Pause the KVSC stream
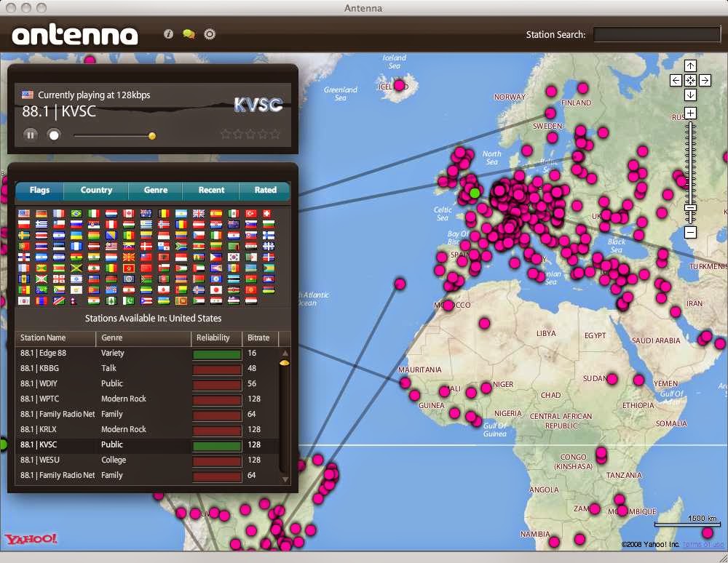The width and height of the screenshot is (728, 563). [x=31, y=135]
